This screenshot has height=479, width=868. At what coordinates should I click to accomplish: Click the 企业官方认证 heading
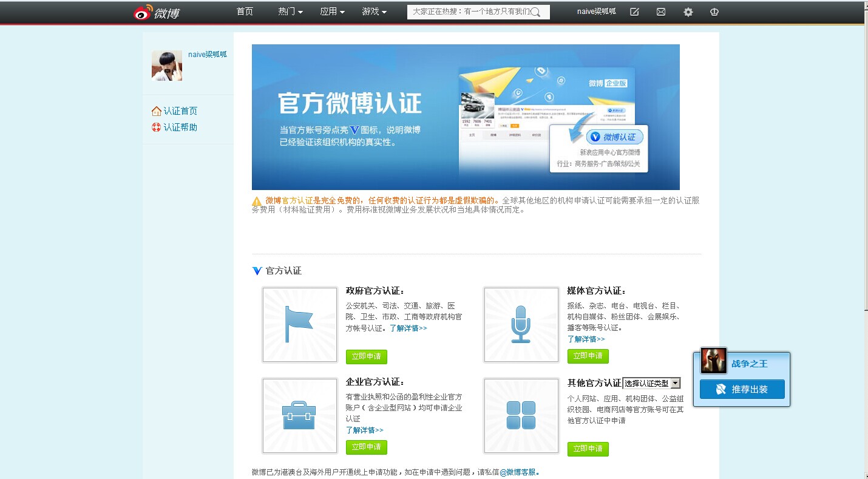pos(375,382)
